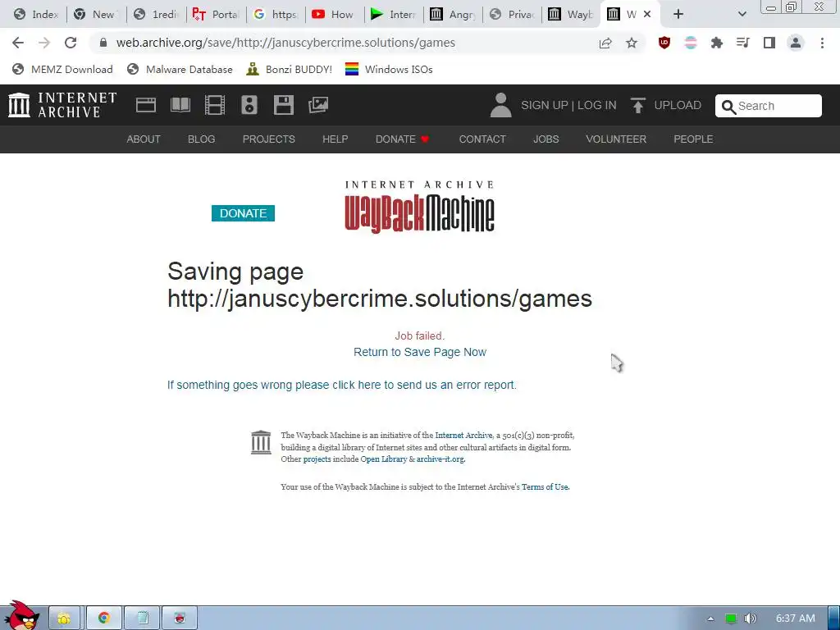Viewport: 840px width, 630px height.
Task: Open the VOLUNTEER menu item
Action: pyautogui.click(x=616, y=139)
